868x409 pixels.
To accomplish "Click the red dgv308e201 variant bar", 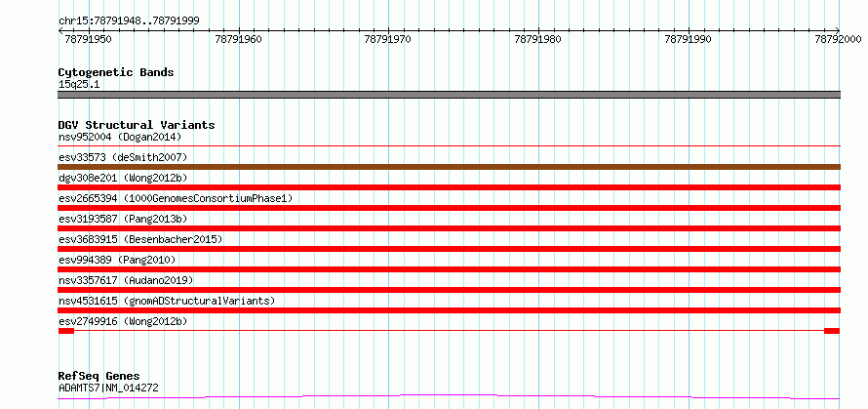I will 449,187.
